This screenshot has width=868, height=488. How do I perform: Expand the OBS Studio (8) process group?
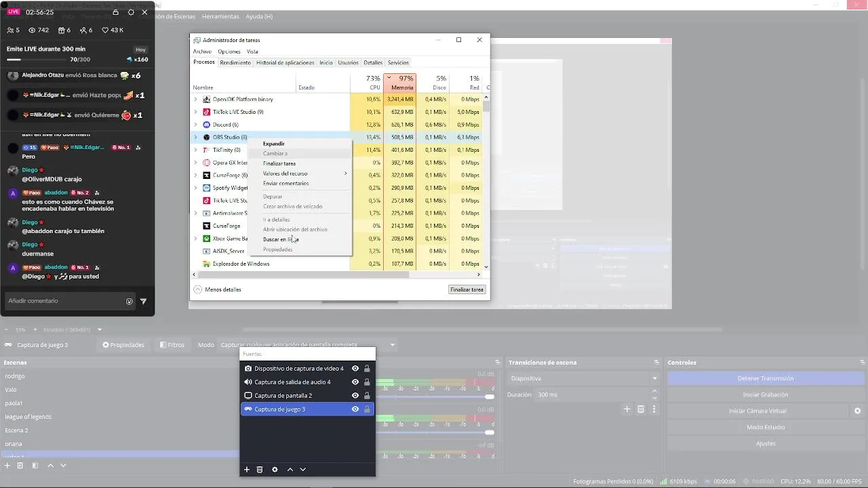196,137
